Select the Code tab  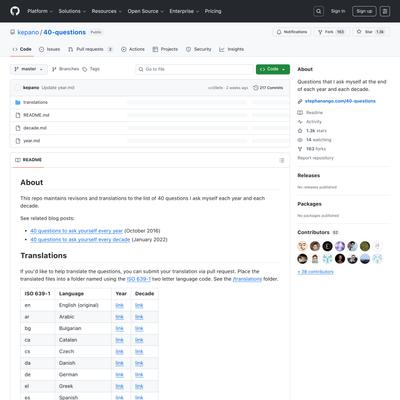(x=22, y=49)
